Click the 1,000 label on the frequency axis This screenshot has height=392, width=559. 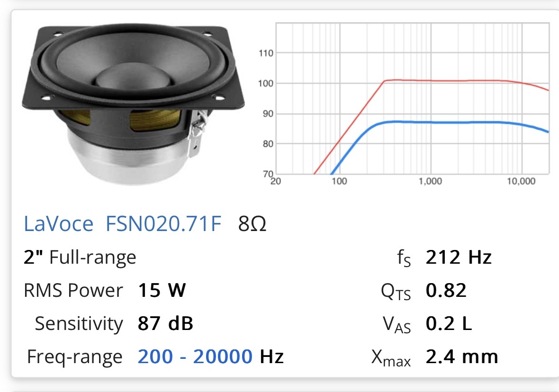tap(430, 181)
